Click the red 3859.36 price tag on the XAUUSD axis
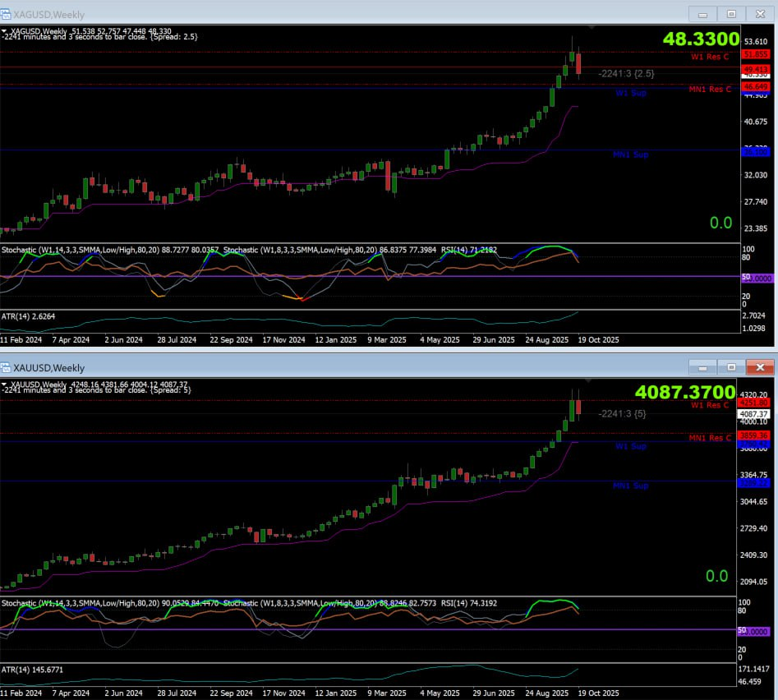Screen dimensions: 778x700 coord(753,435)
